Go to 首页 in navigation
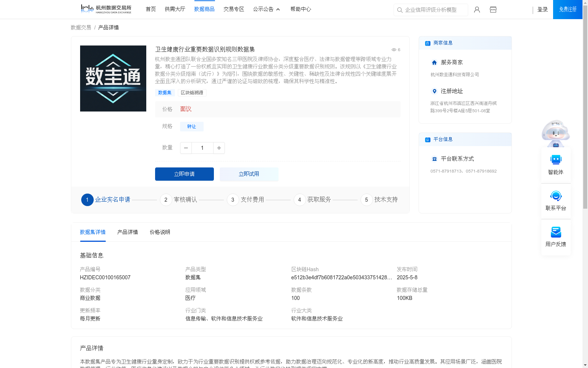Image resolution: width=588 pixels, height=368 pixels. tap(151, 9)
